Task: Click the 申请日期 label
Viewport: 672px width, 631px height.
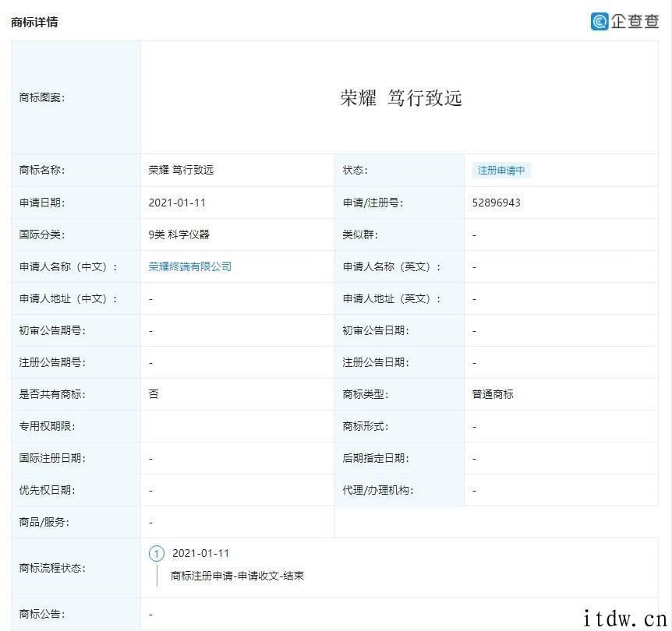Action: pyautogui.click(x=41, y=203)
